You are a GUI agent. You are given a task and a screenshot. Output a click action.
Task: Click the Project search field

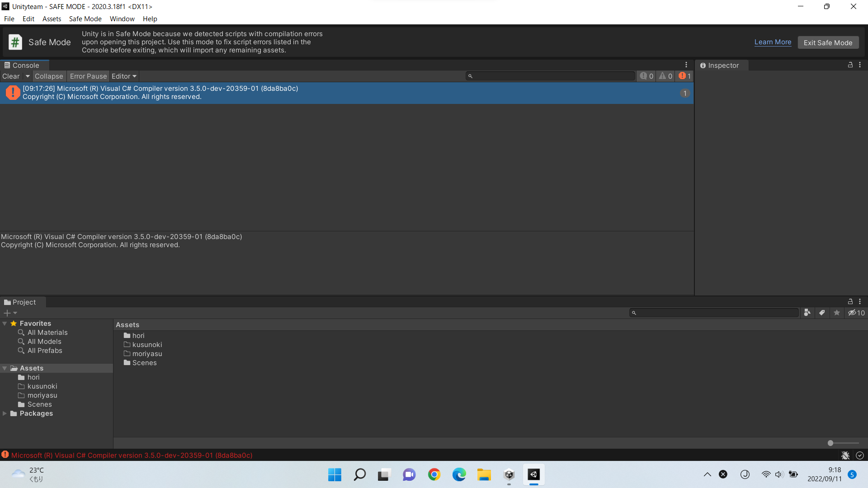[714, 313]
